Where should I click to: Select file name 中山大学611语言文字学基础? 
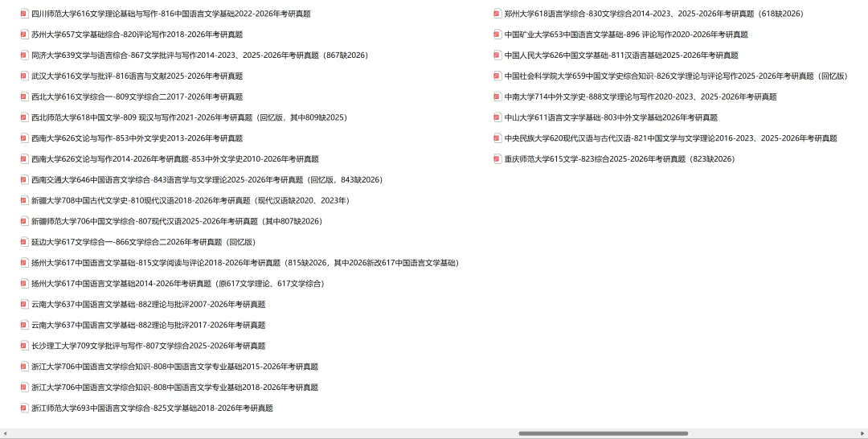tap(611, 117)
